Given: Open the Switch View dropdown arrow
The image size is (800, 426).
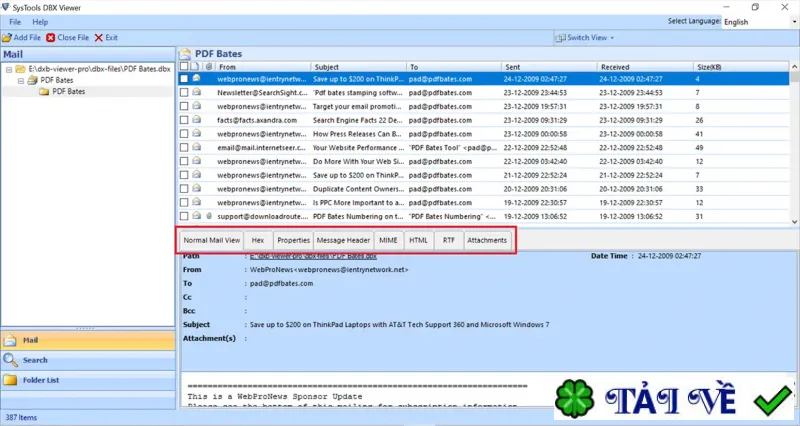Looking at the screenshot, I should [x=612, y=38].
